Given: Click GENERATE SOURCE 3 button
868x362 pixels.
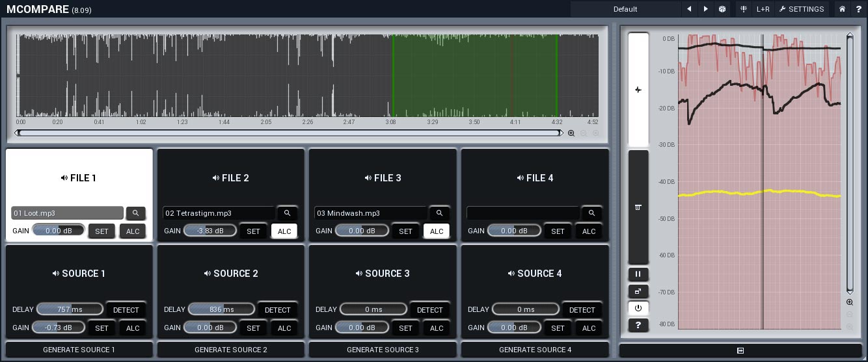Looking at the screenshot, I should click(383, 350).
